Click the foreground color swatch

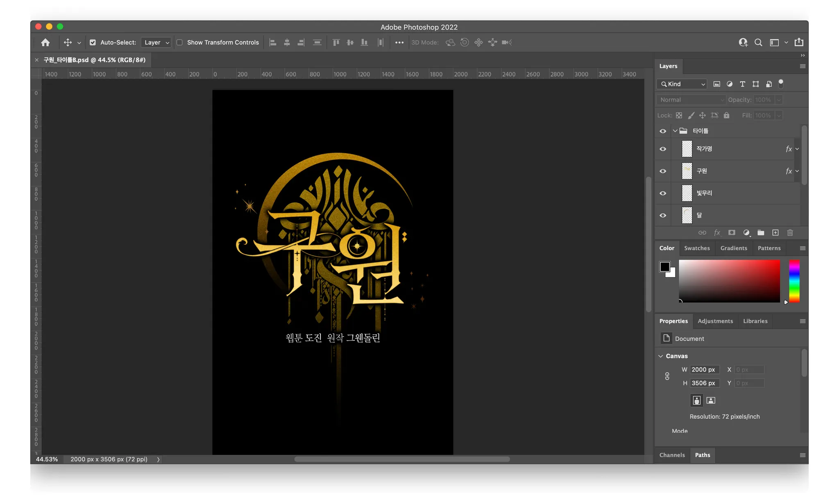click(664, 267)
